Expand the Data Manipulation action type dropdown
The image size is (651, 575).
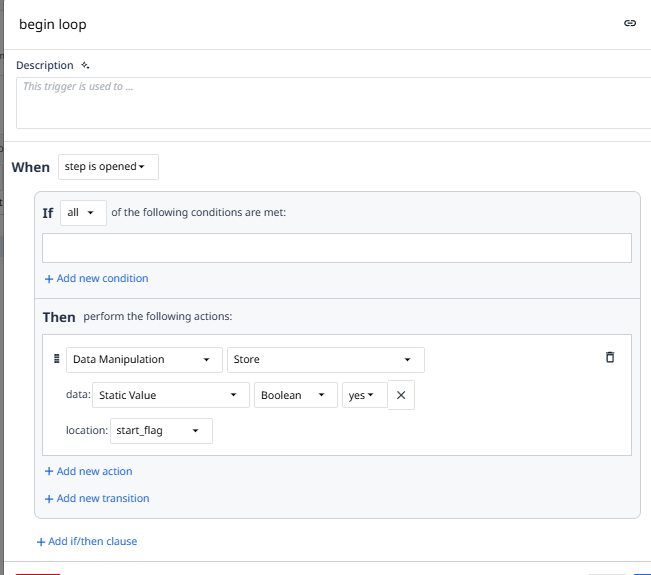(x=145, y=359)
